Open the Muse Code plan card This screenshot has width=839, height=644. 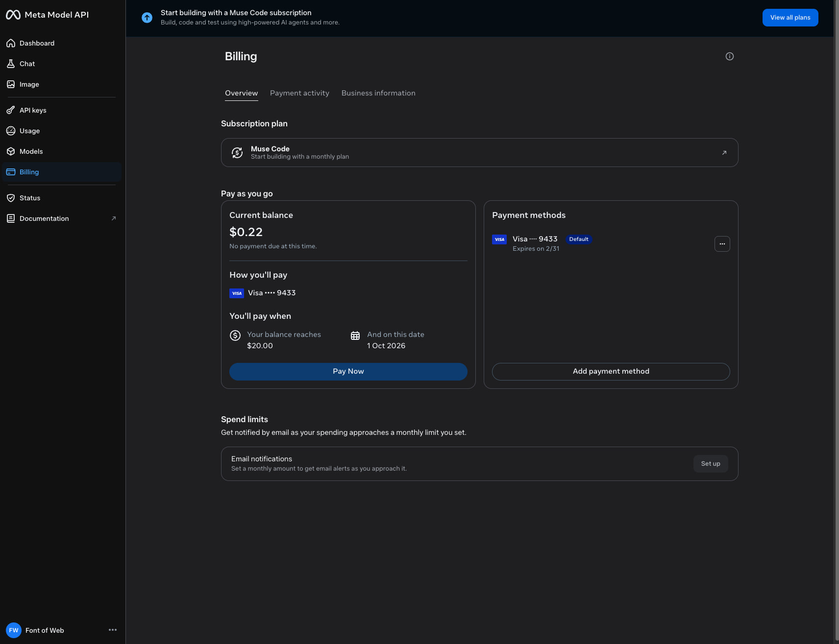click(x=480, y=153)
